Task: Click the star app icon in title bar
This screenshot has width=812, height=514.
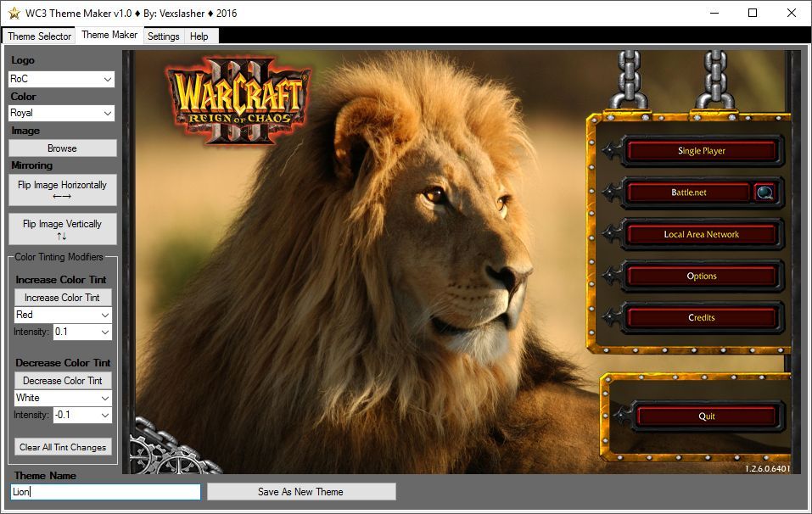Action: coord(14,13)
